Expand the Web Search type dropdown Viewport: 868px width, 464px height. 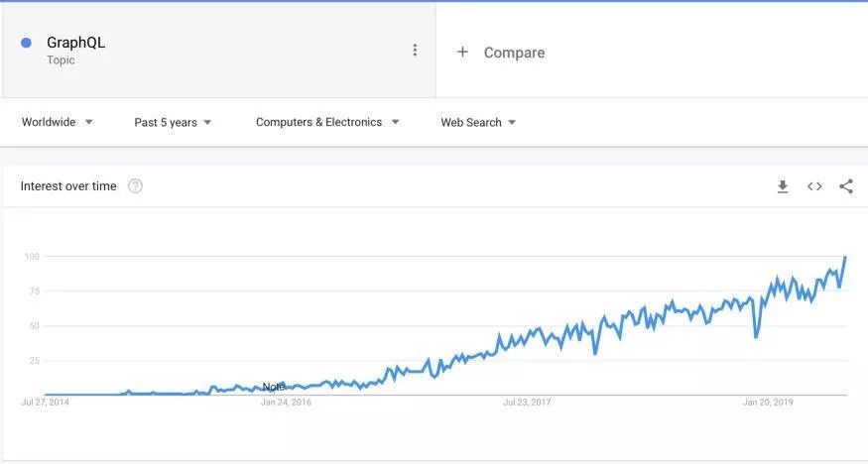[x=478, y=122]
